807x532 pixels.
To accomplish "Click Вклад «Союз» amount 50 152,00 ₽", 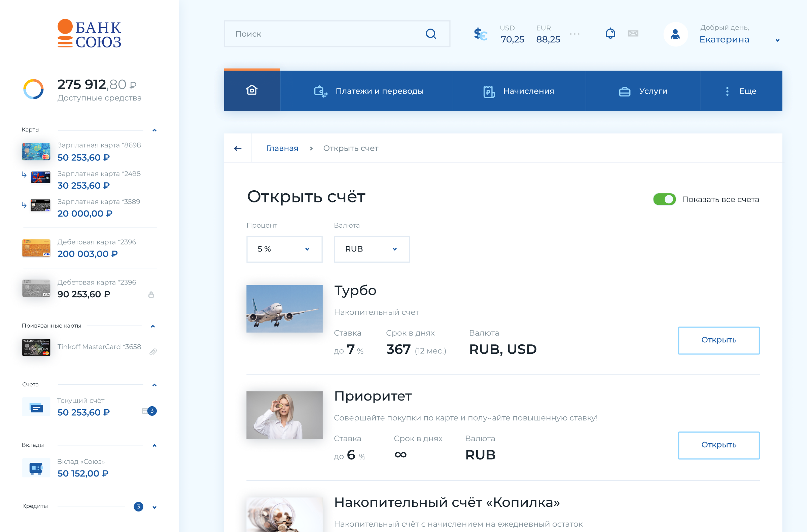I will pos(83,473).
